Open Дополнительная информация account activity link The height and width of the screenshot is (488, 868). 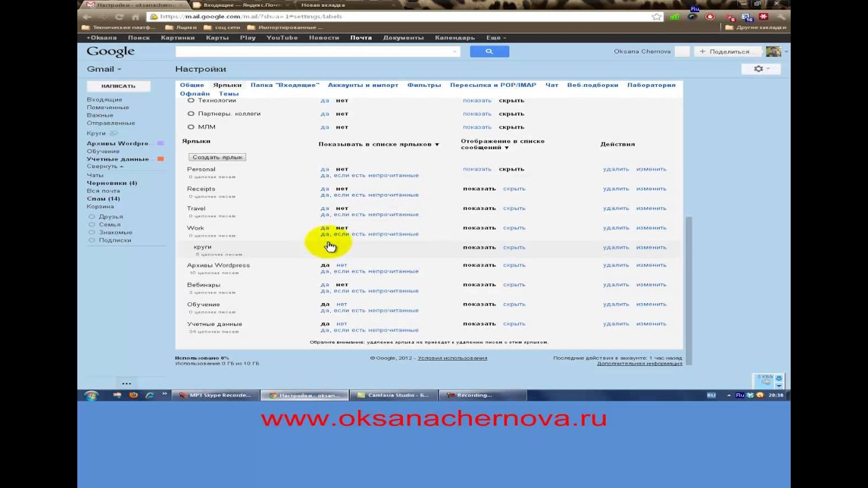(x=639, y=364)
